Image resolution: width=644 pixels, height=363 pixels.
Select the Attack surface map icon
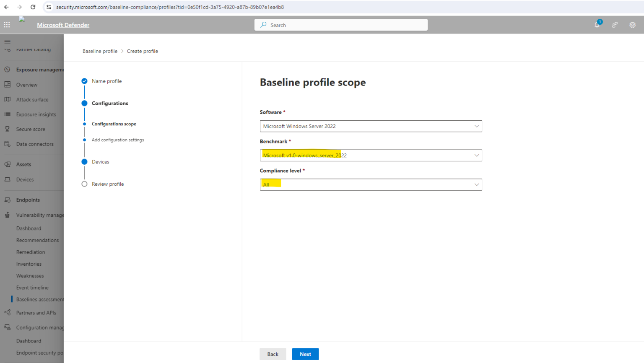(7, 99)
